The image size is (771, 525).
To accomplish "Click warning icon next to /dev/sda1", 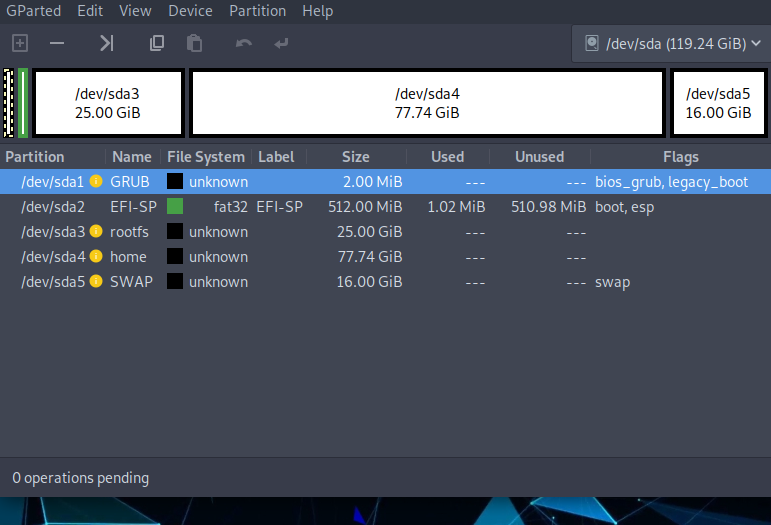I will (96, 181).
